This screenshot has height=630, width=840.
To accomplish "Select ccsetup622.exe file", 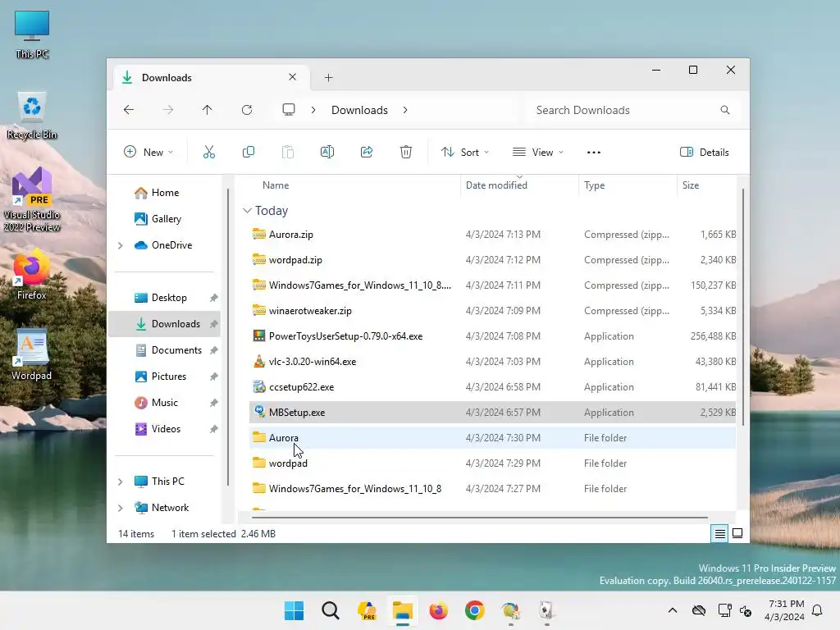I will point(493,387).
